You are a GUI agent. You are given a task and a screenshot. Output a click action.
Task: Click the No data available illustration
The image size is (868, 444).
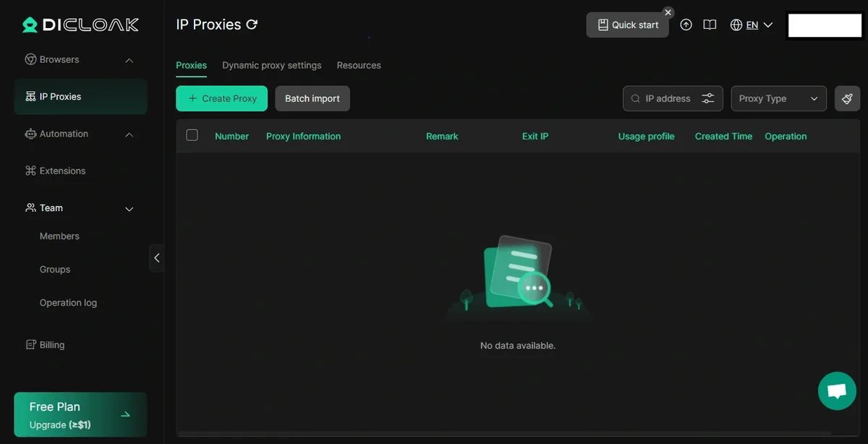point(517,276)
